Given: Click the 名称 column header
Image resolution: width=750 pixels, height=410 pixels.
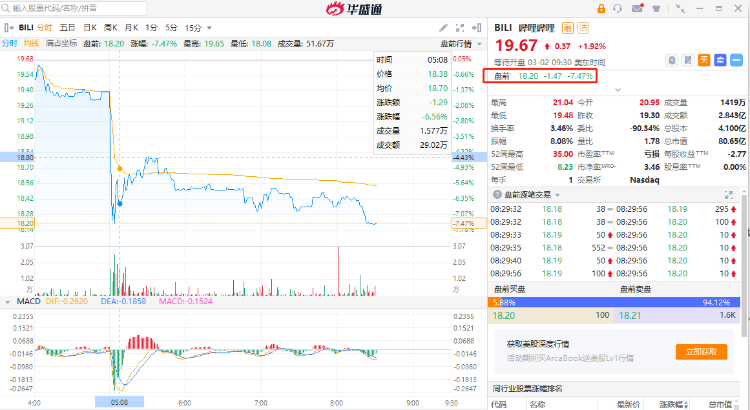Looking at the screenshot, I should point(537,404).
